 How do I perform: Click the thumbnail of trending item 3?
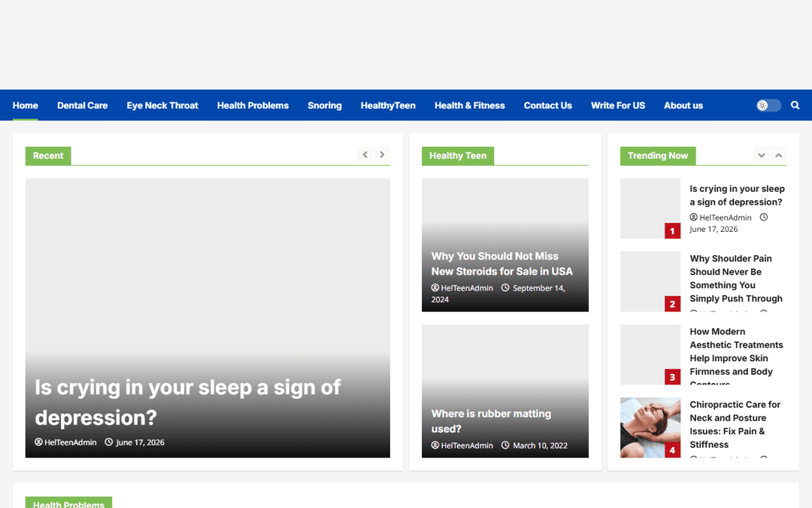[x=650, y=354]
